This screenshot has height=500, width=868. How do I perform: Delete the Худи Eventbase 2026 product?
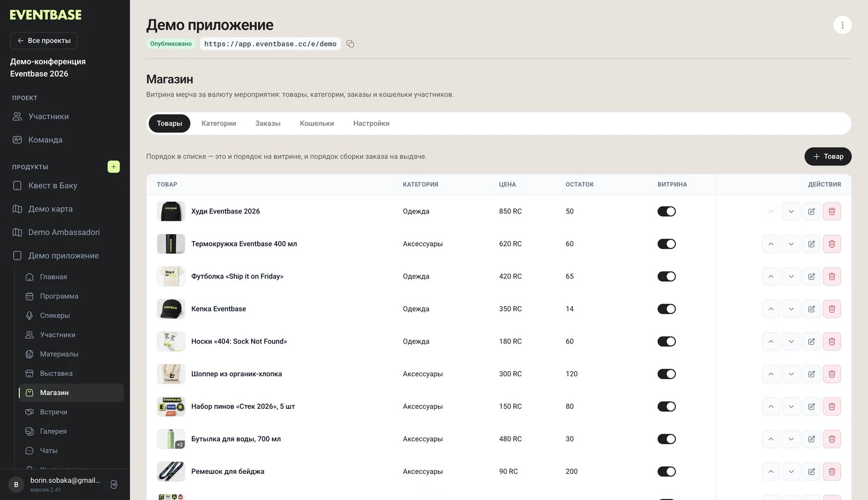click(x=832, y=211)
